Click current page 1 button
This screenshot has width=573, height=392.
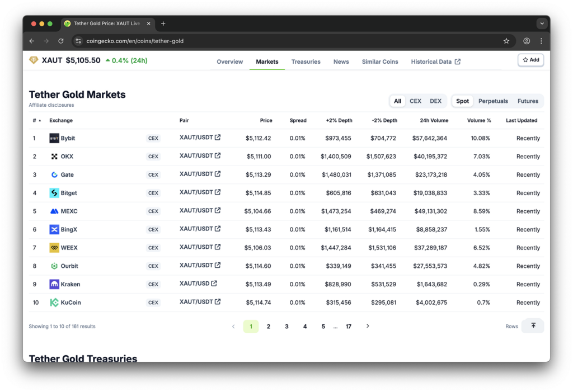pos(251,326)
